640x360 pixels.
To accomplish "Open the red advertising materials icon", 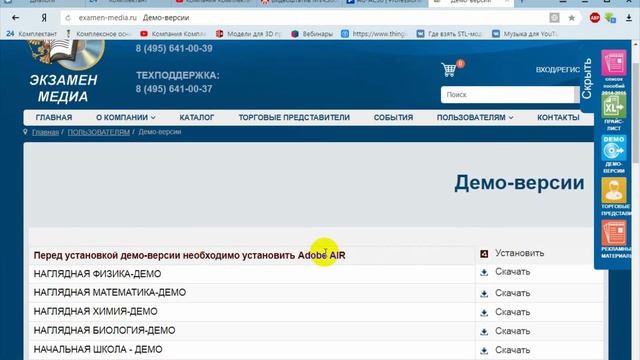I will pos(613,233).
